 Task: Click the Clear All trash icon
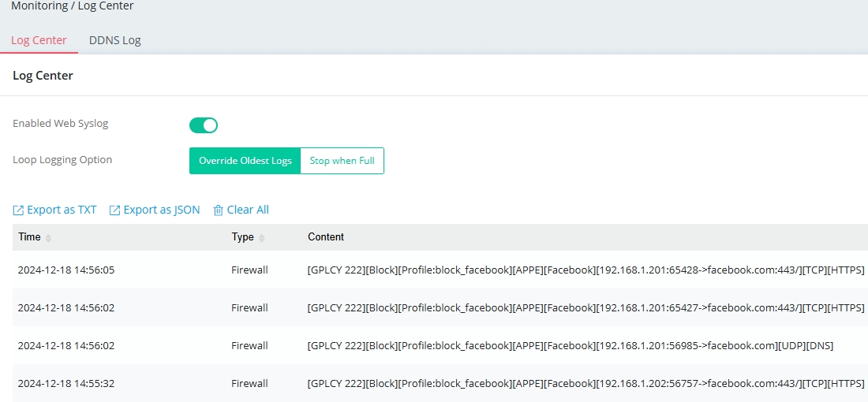[x=219, y=210]
